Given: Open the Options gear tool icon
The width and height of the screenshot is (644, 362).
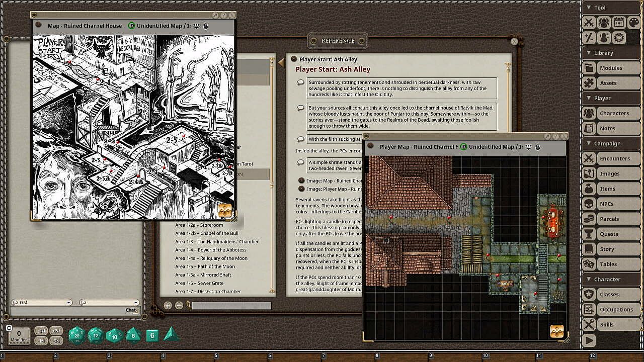Looking at the screenshot, I should 619,38.
